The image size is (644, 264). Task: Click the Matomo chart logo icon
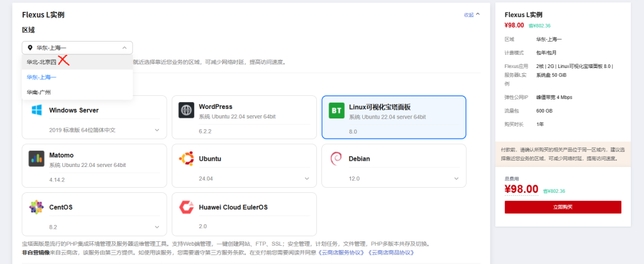coord(36,159)
